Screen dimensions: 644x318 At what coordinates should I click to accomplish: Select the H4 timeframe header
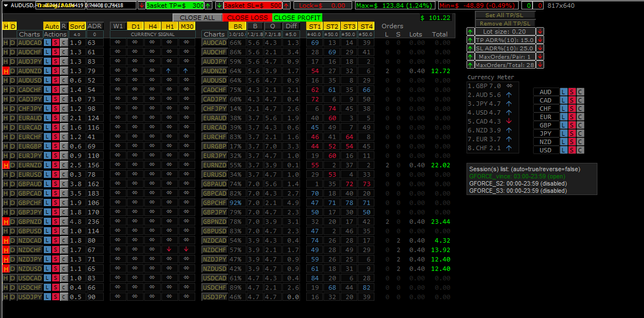coord(153,26)
